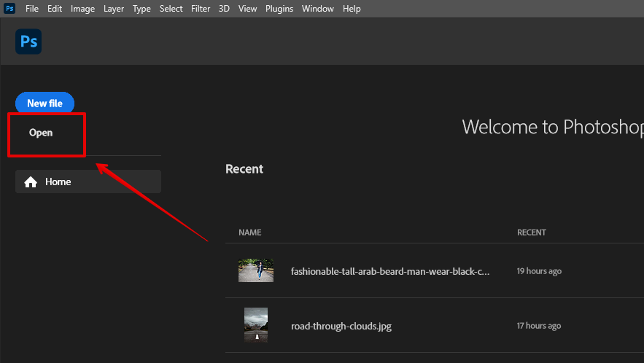
Task: Open the File menu
Action: point(32,9)
